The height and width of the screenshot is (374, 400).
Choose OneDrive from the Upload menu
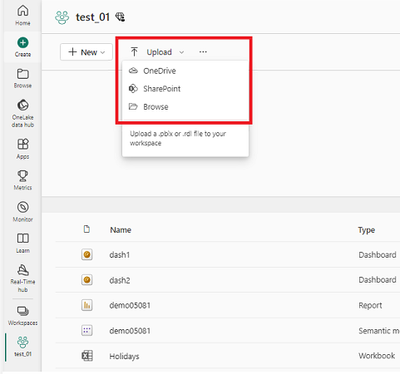[x=160, y=71]
